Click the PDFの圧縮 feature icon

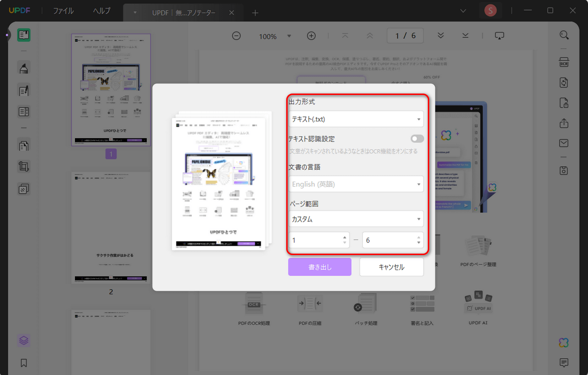[x=310, y=304]
